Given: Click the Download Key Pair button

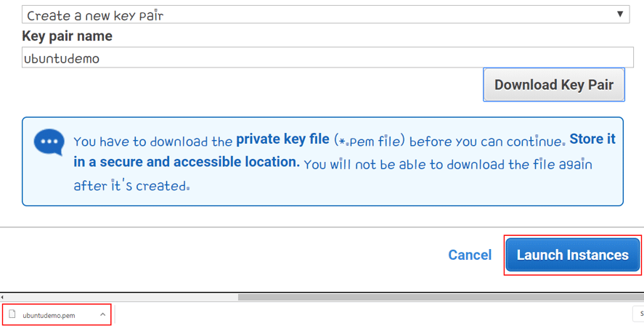Looking at the screenshot, I should 554,84.
